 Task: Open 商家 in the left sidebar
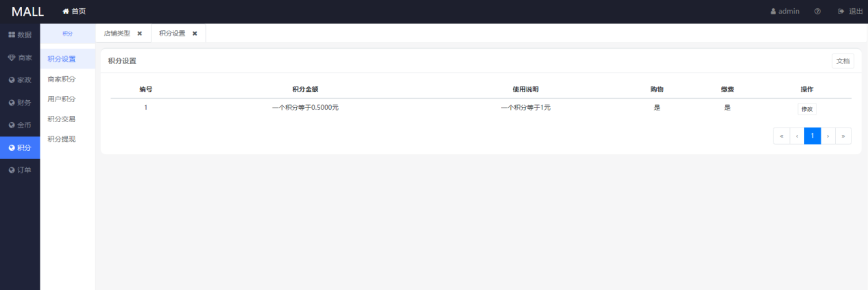[x=20, y=58]
